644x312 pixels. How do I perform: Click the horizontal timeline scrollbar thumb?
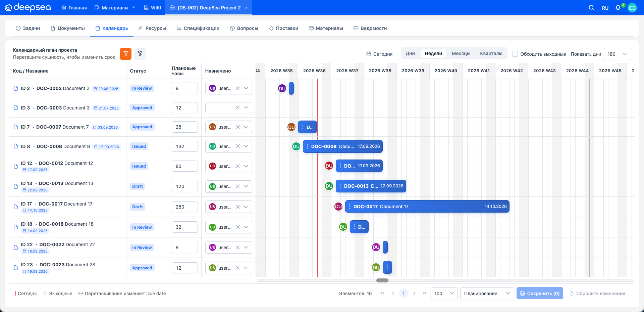click(x=382, y=280)
